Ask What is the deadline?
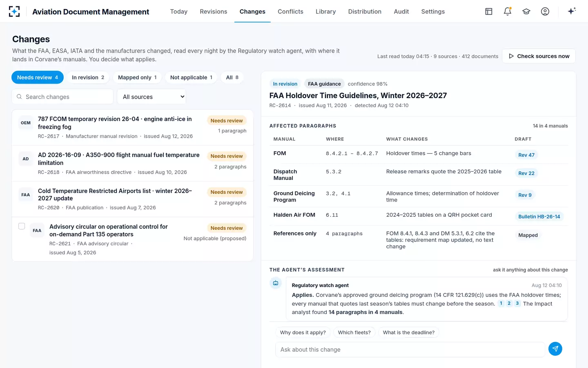The width and height of the screenshot is (588, 368). pyautogui.click(x=409, y=332)
